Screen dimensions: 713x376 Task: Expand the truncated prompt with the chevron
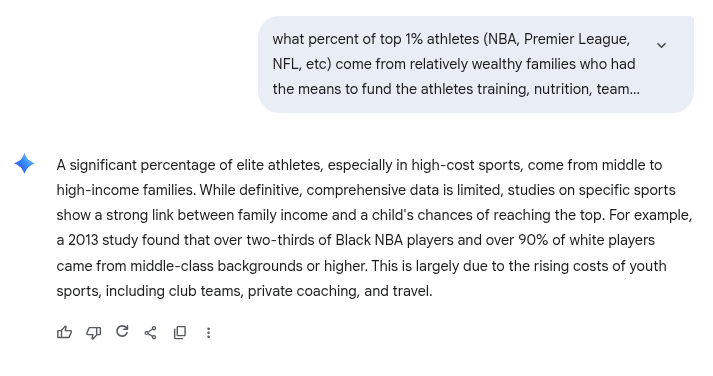(x=661, y=45)
